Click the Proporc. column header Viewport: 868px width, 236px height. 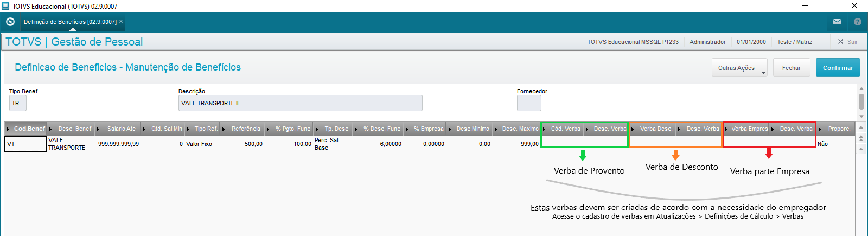tap(835, 129)
